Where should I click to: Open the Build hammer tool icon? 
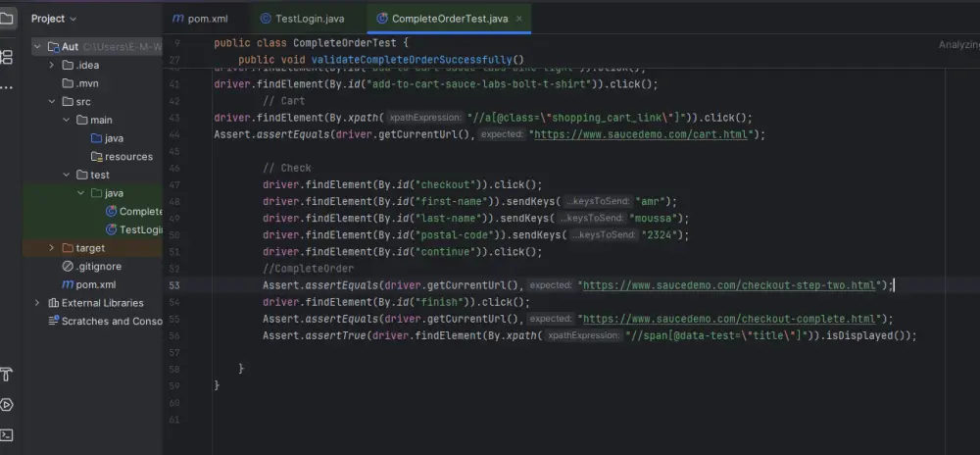(x=6, y=375)
